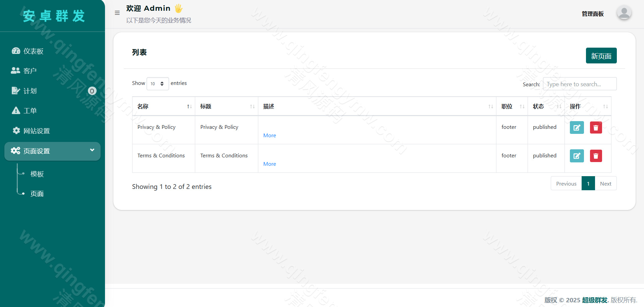Collapse the 页面设置 chevron
This screenshot has height=307, width=644.
point(92,150)
